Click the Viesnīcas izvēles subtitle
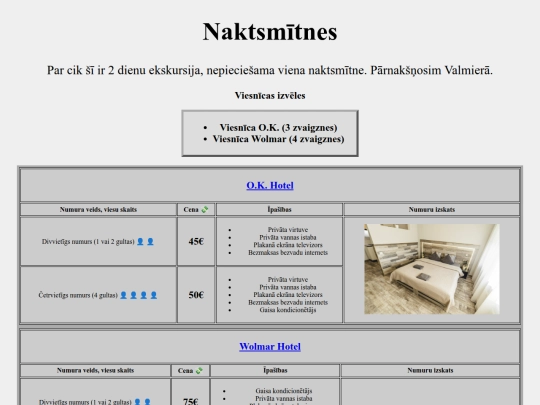This screenshot has width=540, height=405. [270, 95]
